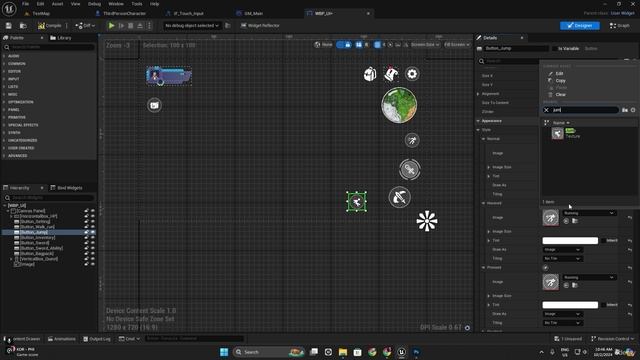Toggle Is Variable checkbox

pyautogui.click(x=555, y=49)
